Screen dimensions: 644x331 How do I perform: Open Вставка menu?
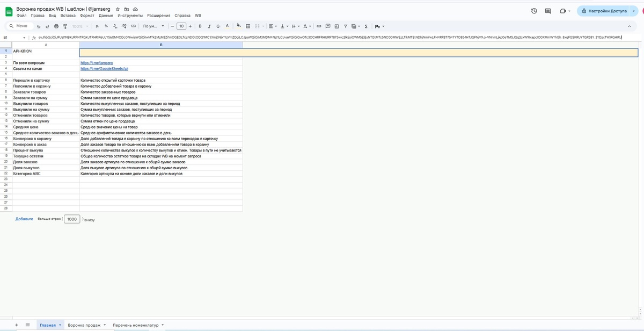[68, 16]
